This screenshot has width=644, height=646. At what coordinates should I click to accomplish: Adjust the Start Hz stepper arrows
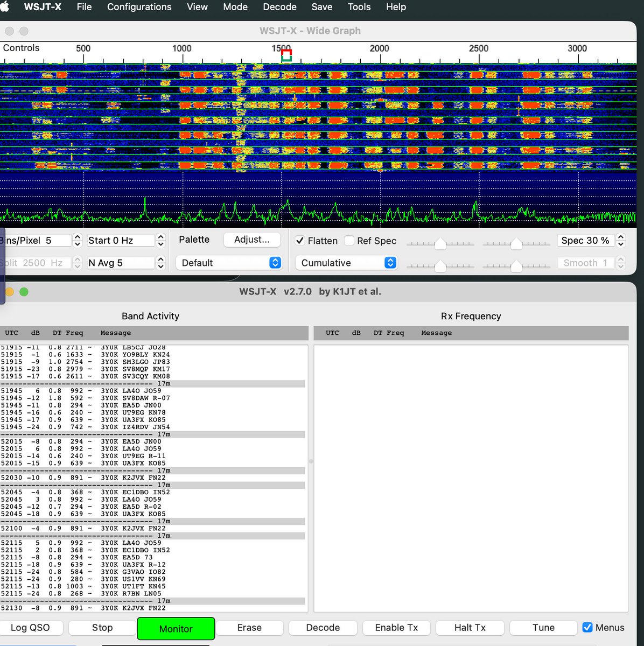pyautogui.click(x=160, y=241)
